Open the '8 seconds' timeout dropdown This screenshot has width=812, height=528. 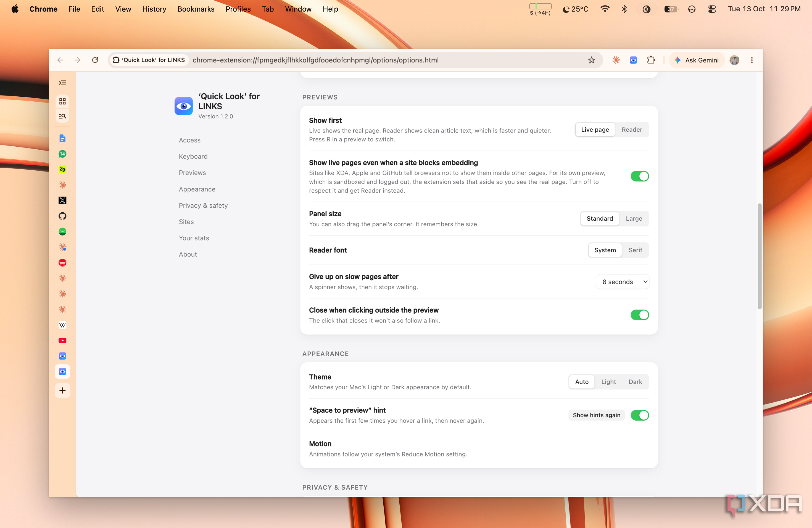tap(623, 282)
